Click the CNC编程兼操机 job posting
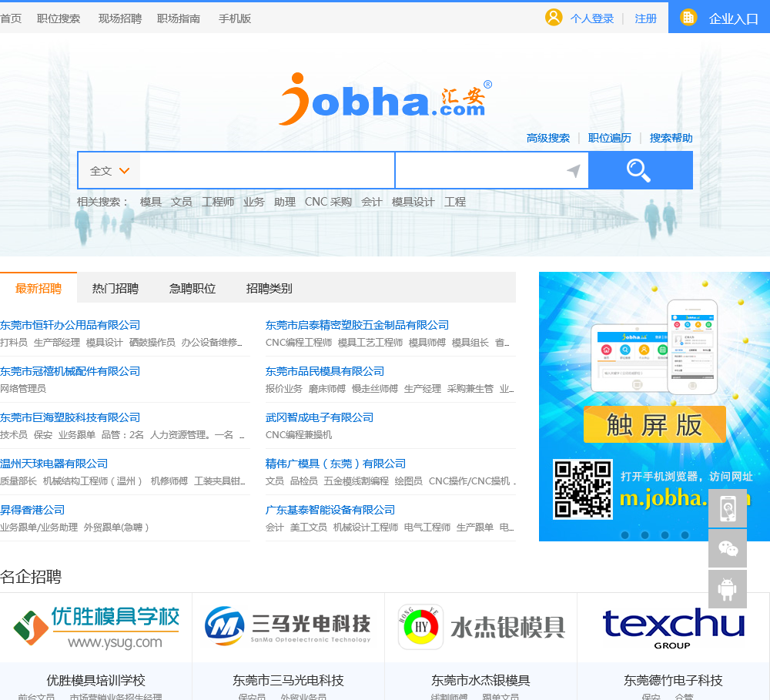 coord(299,435)
